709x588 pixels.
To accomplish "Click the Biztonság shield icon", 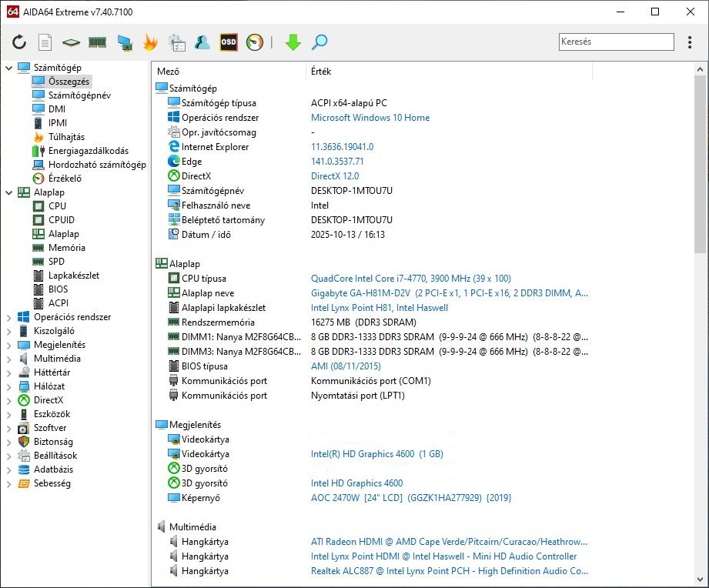I will click(24, 442).
